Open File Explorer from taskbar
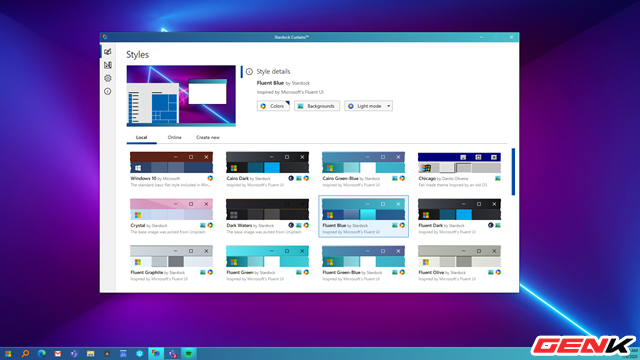Viewport: 640px width, 360px height. click(x=90, y=354)
